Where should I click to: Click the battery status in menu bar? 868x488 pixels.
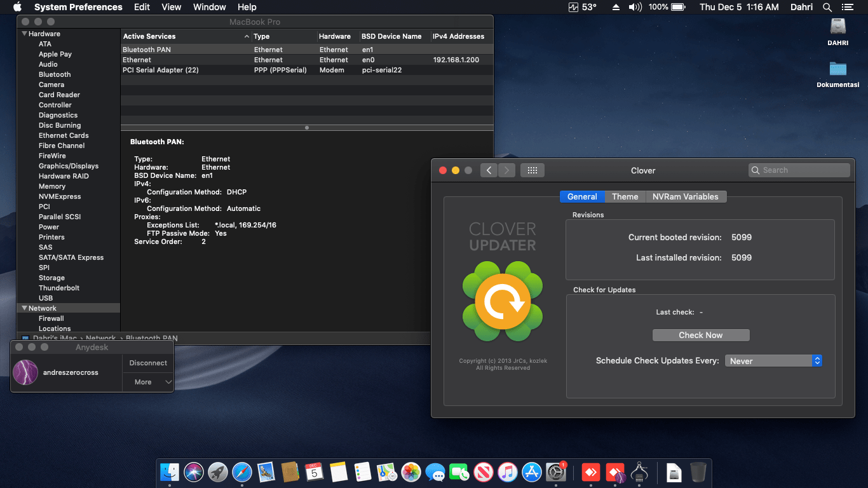tap(666, 7)
